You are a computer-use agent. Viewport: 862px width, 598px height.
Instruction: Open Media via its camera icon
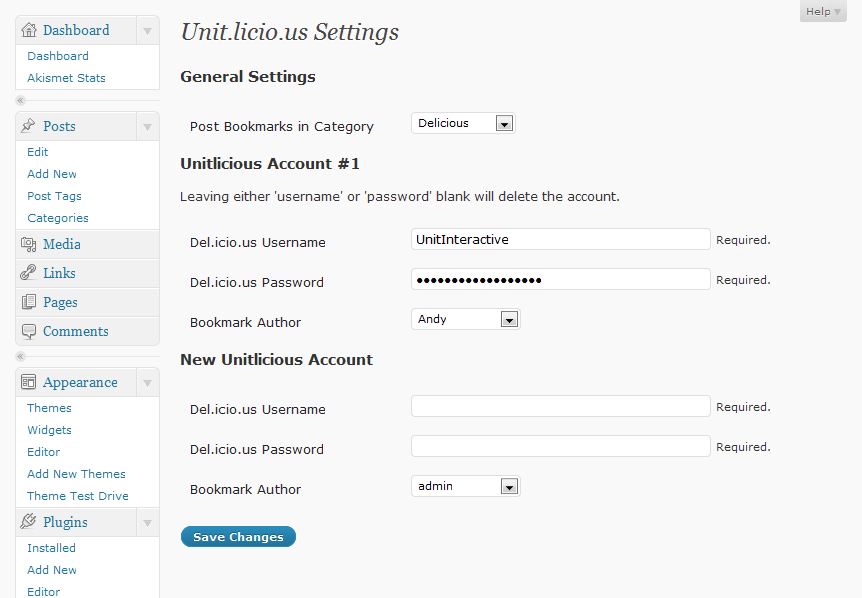[29, 244]
